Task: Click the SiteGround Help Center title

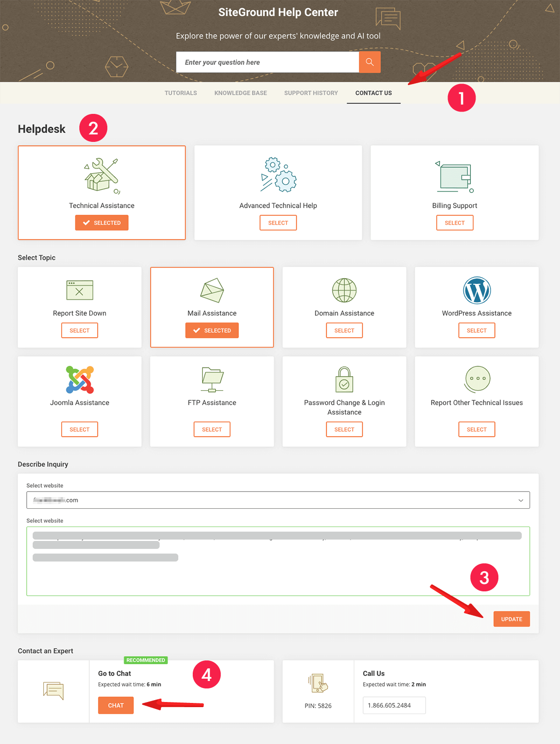Action: pyautogui.click(x=278, y=13)
